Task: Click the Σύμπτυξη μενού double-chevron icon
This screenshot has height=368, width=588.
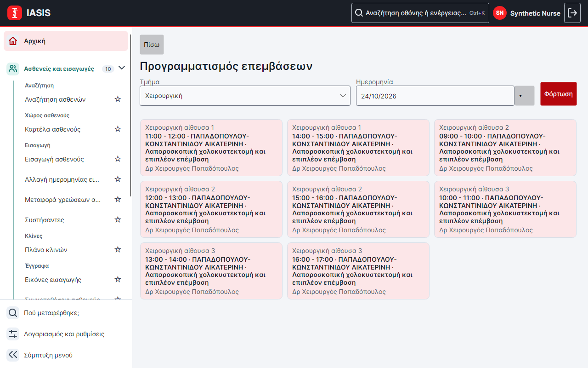Action: (x=13, y=355)
